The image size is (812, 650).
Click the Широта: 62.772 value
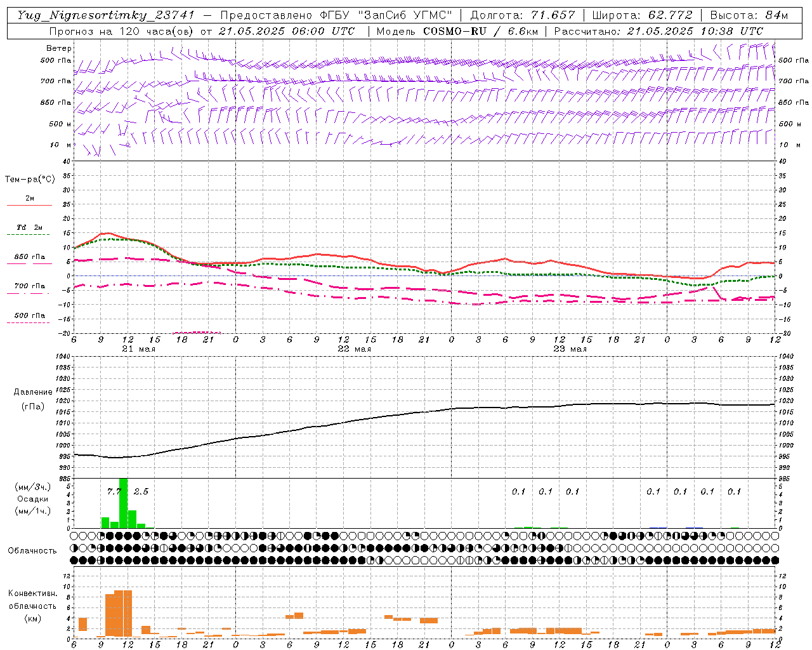pos(642,15)
